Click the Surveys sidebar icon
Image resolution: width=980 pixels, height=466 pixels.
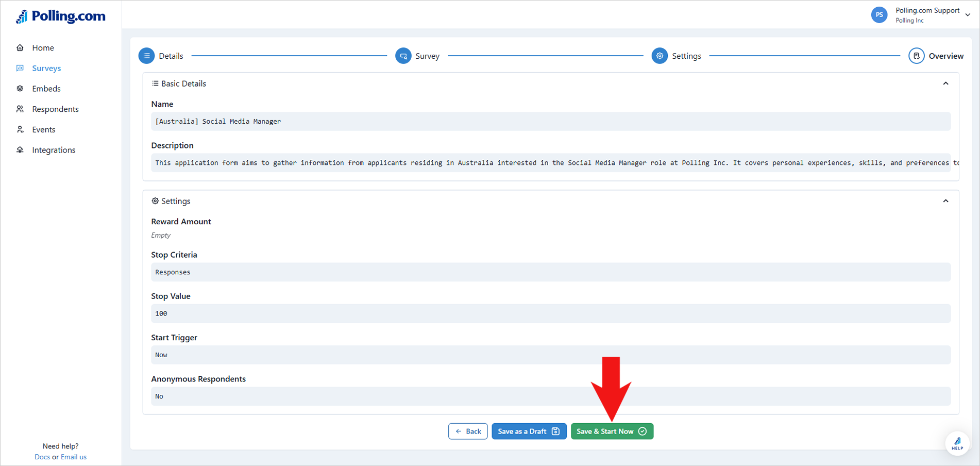(20, 68)
